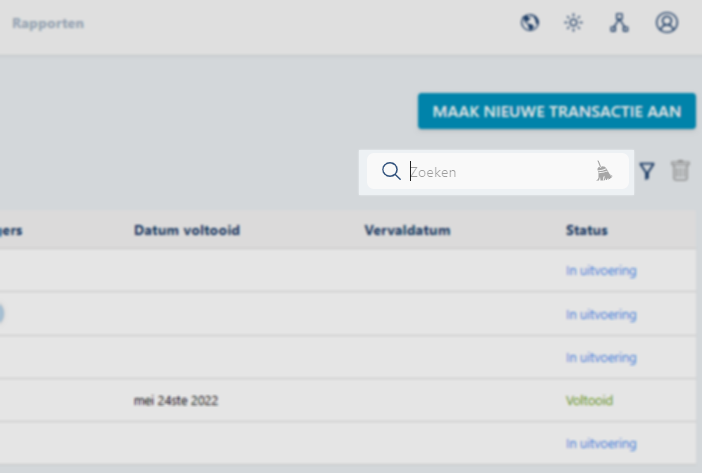Click the Voltooid status text
The width and height of the screenshot is (702, 473).
tap(589, 401)
